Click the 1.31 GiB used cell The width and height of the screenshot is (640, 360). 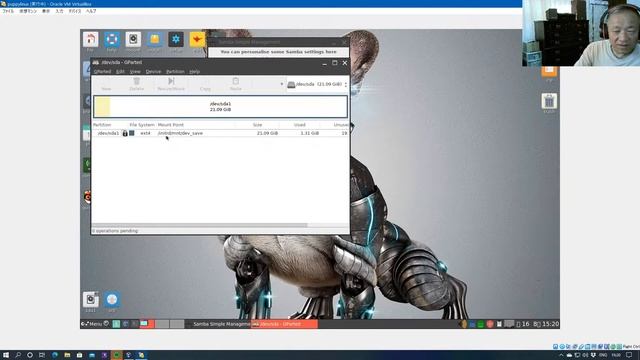point(309,133)
